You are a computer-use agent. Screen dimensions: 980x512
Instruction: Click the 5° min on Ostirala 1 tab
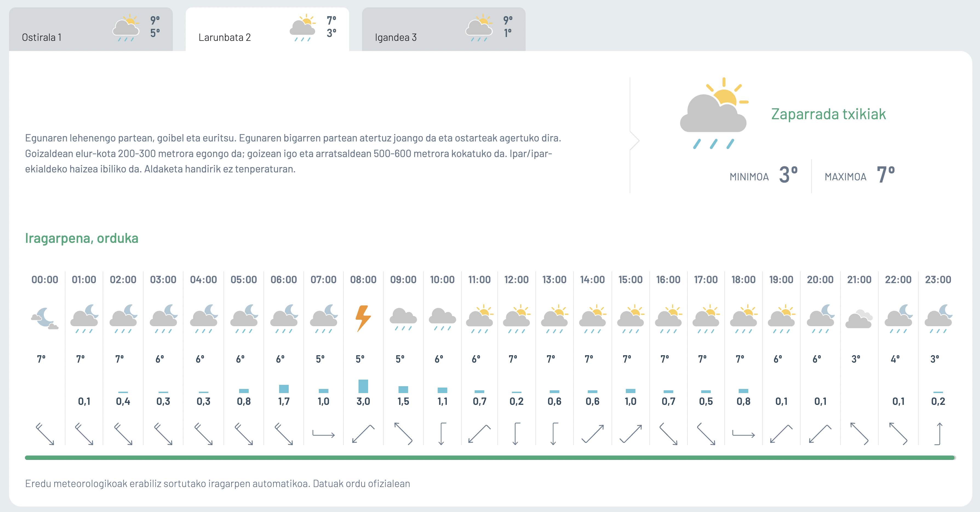155,33
